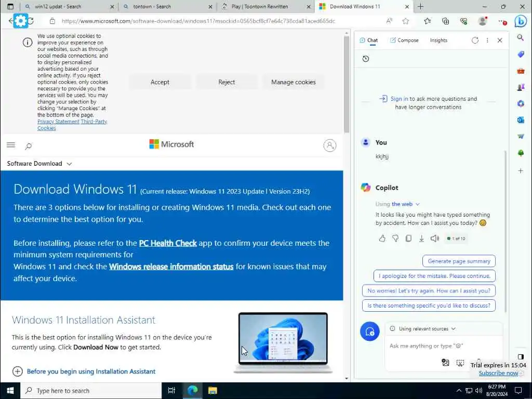Click the Sign in link in Copilot
The width and height of the screenshot is (532, 399).
(399, 99)
